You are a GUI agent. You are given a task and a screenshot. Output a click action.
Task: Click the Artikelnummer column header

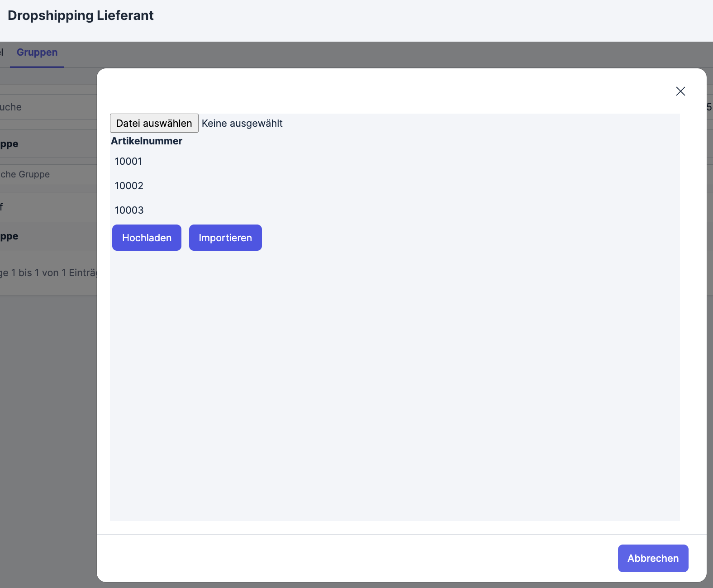[x=147, y=141]
